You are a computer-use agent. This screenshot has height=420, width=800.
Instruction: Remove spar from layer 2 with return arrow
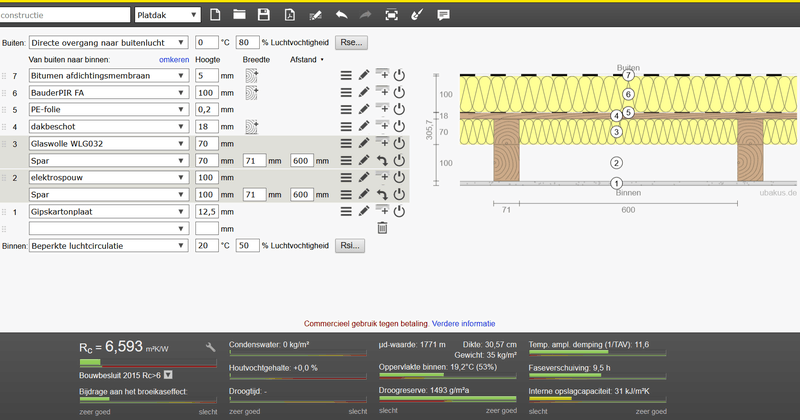pyautogui.click(x=382, y=194)
